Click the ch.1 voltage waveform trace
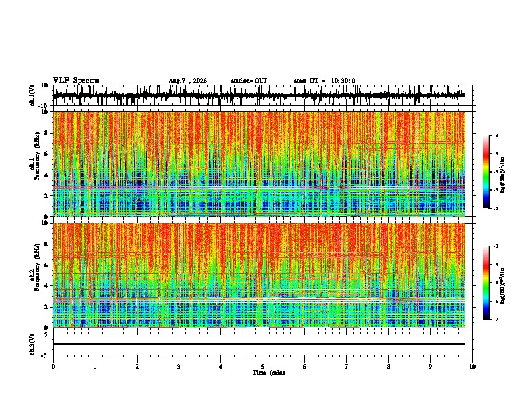The height and width of the screenshot is (411, 532). click(x=259, y=95)
